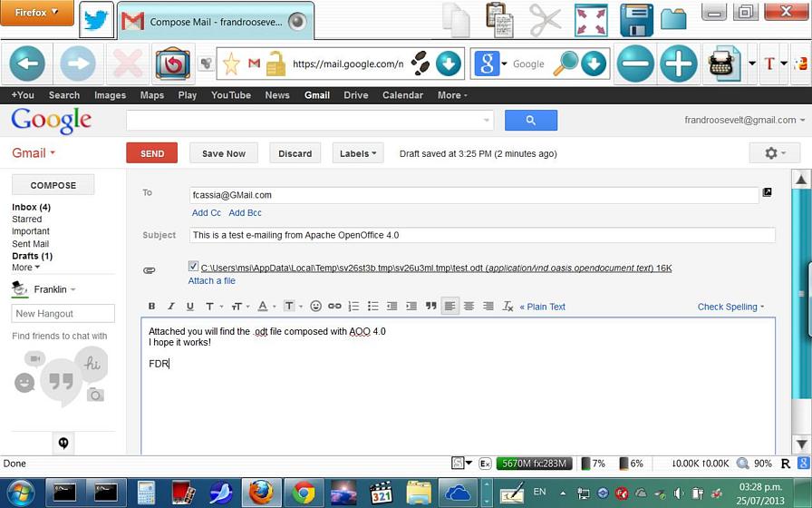This screenshot has width=812, height=508.
Task: Click the blue folder open icon
Action: point(673,19)
